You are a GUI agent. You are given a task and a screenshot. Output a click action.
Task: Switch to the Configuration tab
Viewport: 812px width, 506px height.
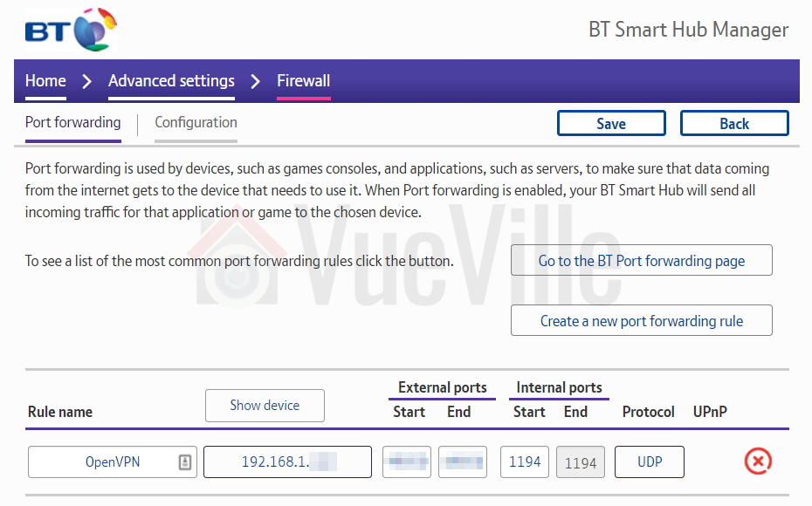(196, 123)
